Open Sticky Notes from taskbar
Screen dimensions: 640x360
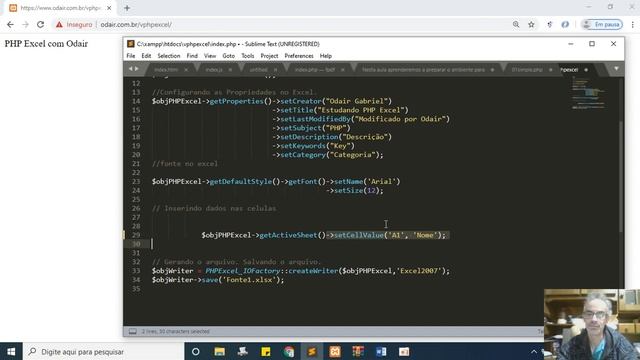[x=266, y=351]
